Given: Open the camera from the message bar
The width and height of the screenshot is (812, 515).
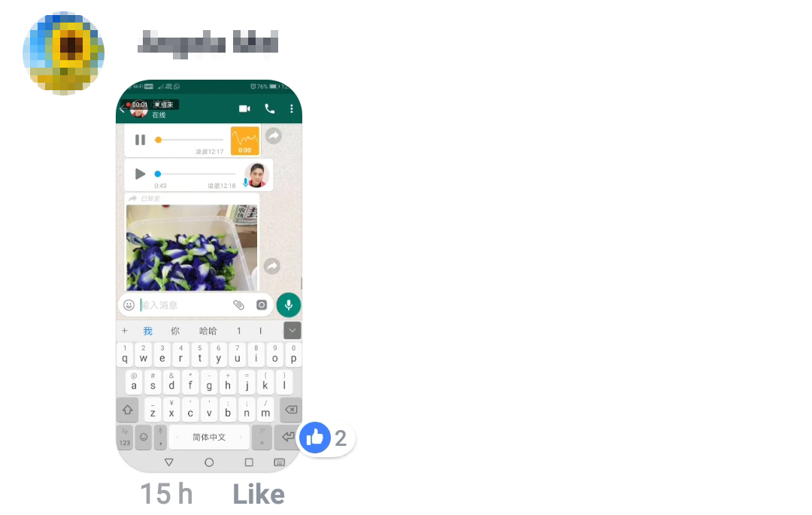Looking at the screenshot, I should 262,304.
